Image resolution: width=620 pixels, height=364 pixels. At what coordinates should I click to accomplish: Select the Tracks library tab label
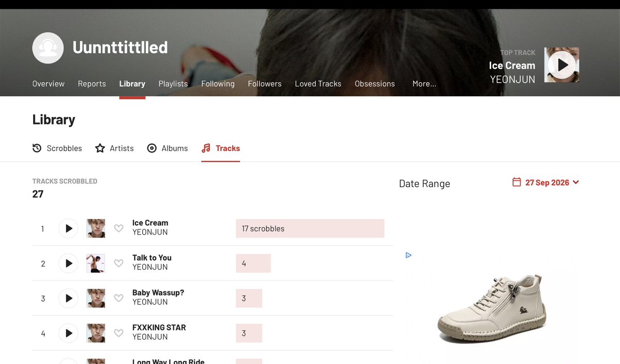228,148
